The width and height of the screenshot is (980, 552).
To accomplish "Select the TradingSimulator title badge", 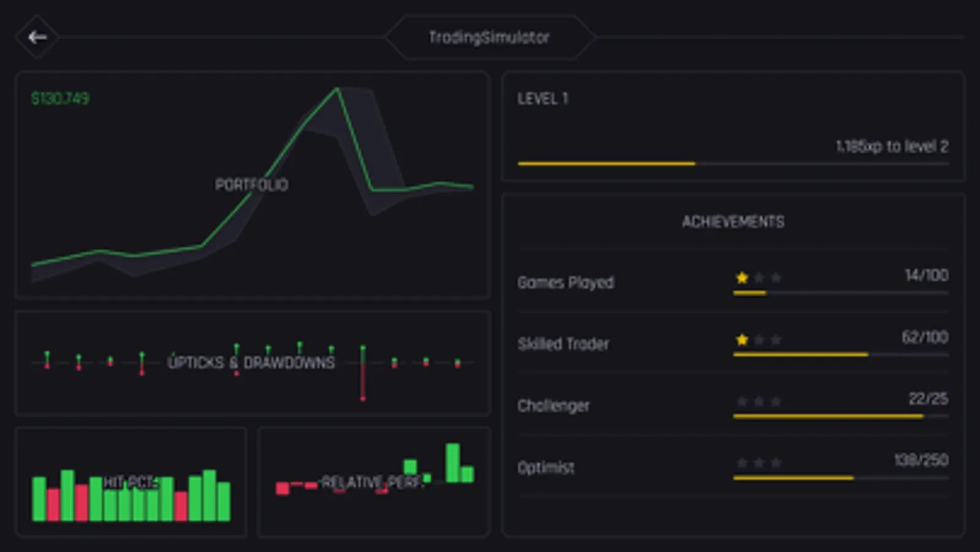I will click(x=489, y=37).
